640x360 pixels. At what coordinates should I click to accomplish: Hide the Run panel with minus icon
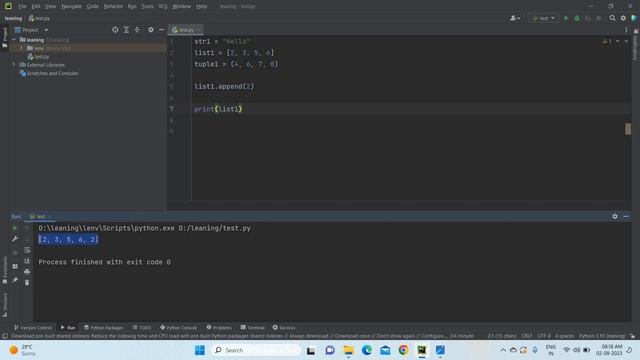coord(626,217)
